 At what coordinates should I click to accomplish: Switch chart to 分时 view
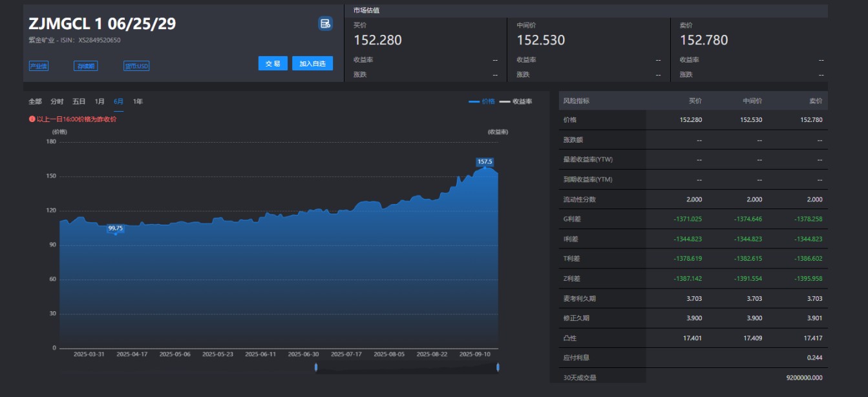[57, 101]
